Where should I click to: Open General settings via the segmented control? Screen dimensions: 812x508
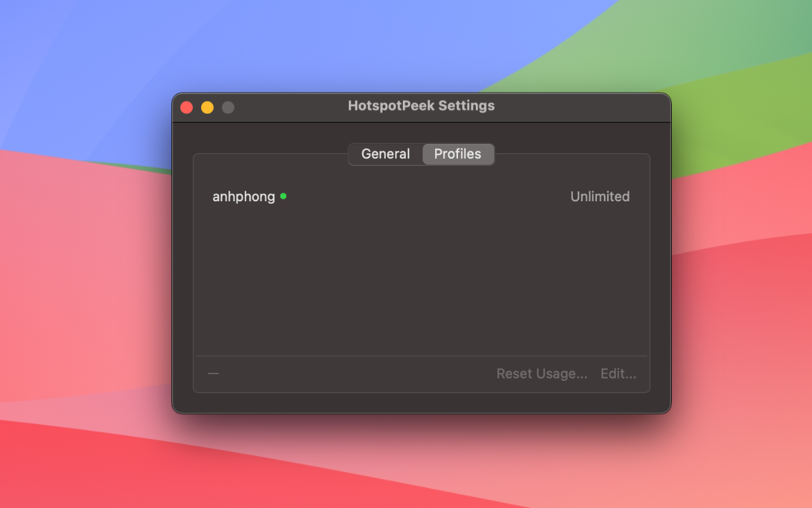385,154
